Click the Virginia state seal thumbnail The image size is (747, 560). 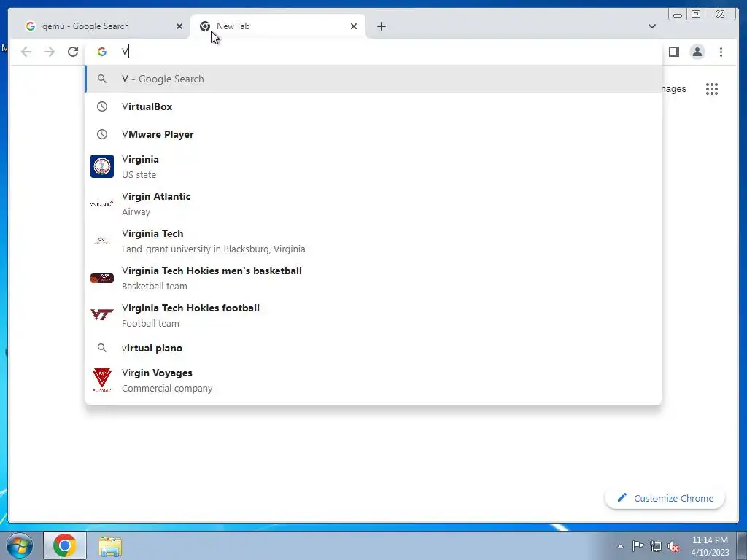(102, 166)
